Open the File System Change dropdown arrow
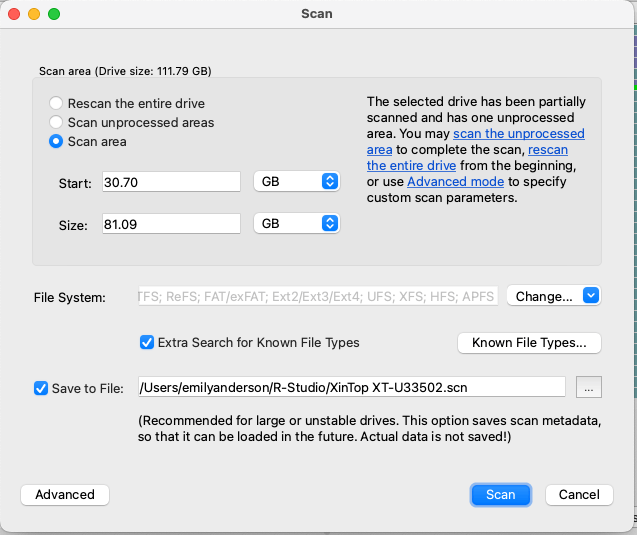The height and width of the screenshot is (535, 637). click(x=591, y=295)
